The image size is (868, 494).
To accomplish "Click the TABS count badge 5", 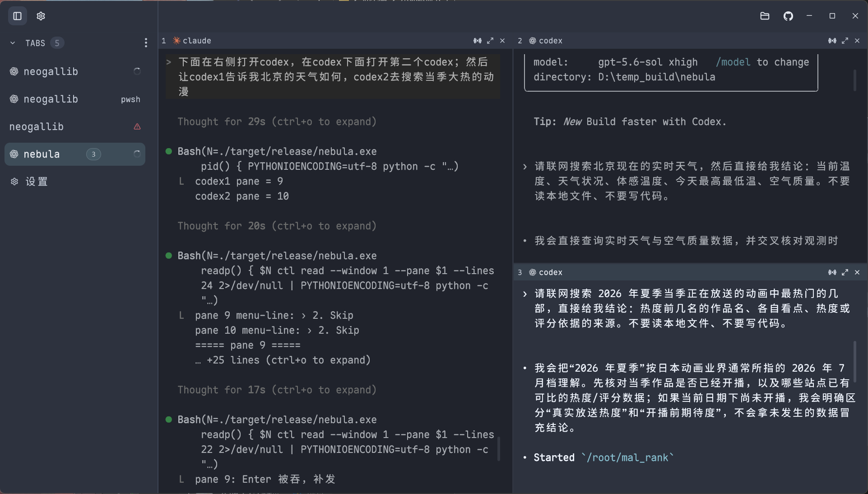I will click(57, 43).
